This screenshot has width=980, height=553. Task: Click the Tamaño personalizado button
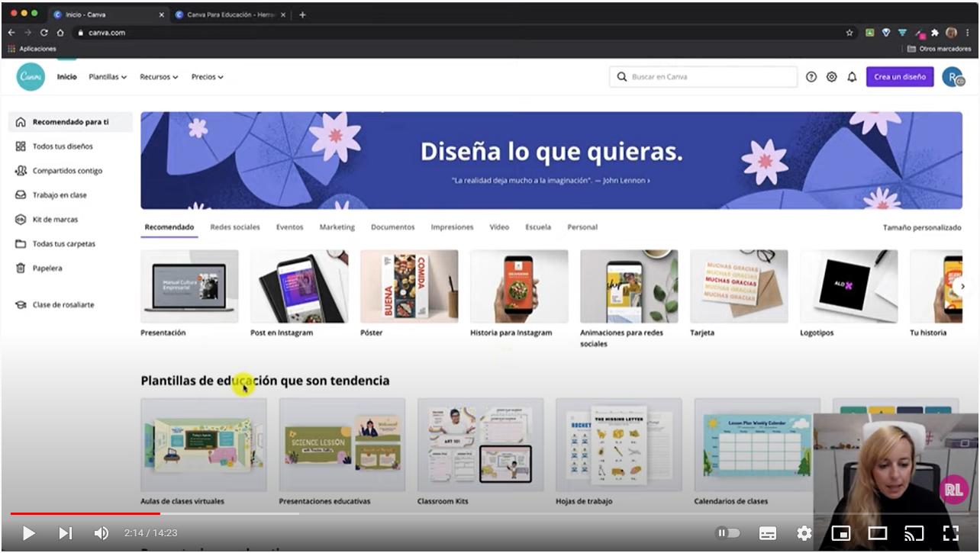pyautogui.click(x=922, y=227)
